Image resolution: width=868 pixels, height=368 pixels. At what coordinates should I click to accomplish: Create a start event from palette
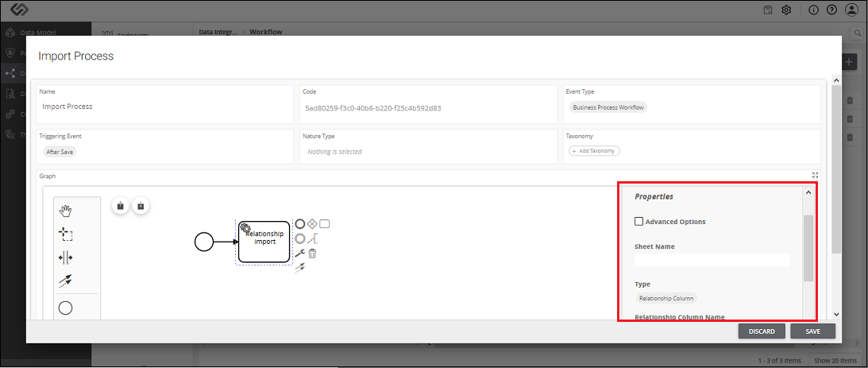pos(65,308)
